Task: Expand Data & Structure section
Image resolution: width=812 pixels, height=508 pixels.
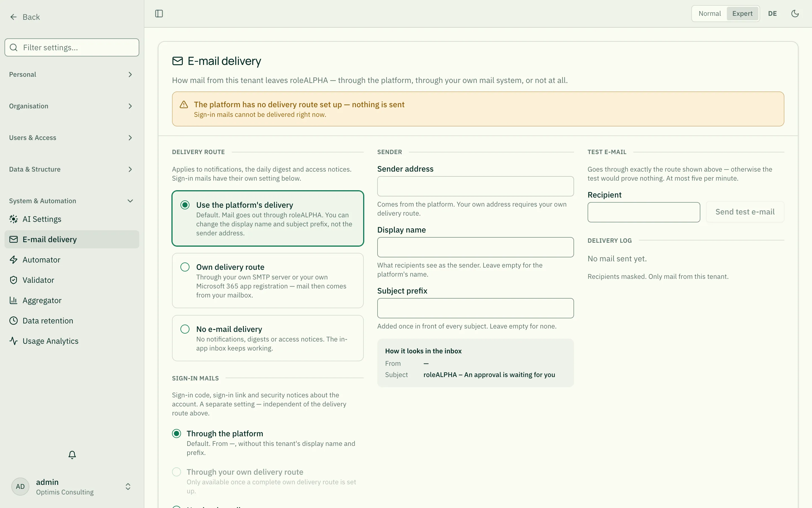Action: 72,169
